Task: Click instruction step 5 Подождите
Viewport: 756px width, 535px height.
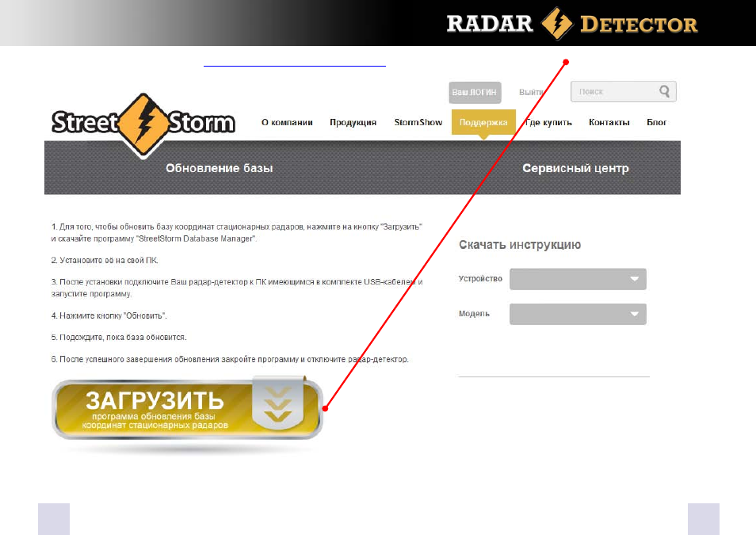Action: (x=119, y=338)
